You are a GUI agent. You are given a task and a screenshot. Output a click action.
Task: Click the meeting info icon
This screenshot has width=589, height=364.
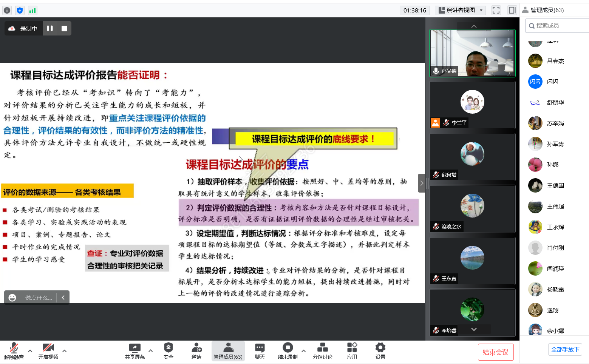tap(7, 11)
